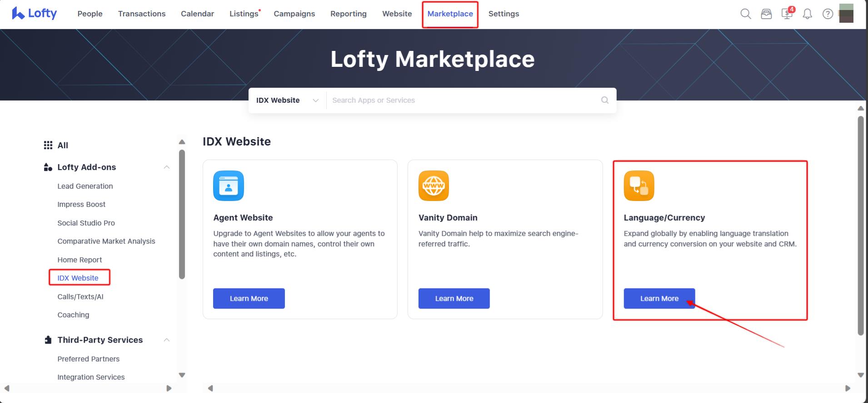Open the inbox tray icon
Viewport: 868px width, 403px height.
click(766, 14)
